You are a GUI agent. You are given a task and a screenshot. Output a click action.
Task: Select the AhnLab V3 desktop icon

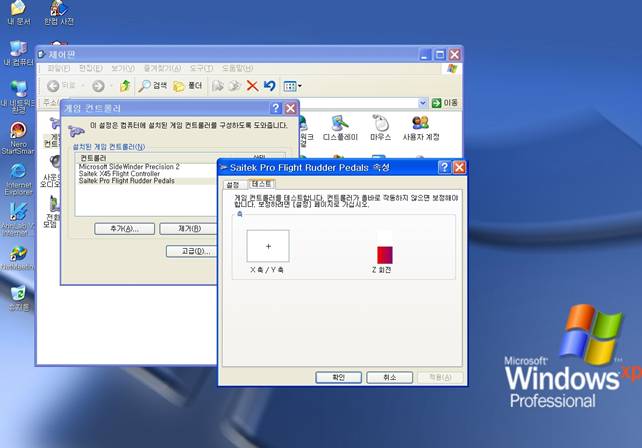(18, 220)
